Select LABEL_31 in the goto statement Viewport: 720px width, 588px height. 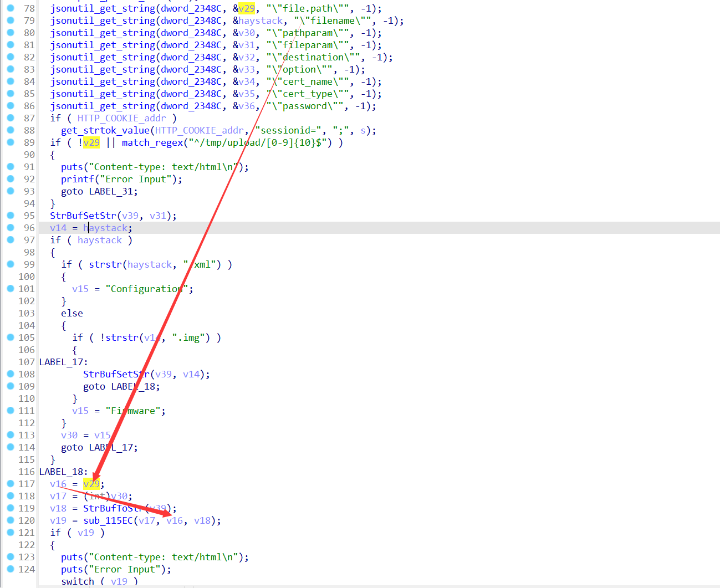111,192
